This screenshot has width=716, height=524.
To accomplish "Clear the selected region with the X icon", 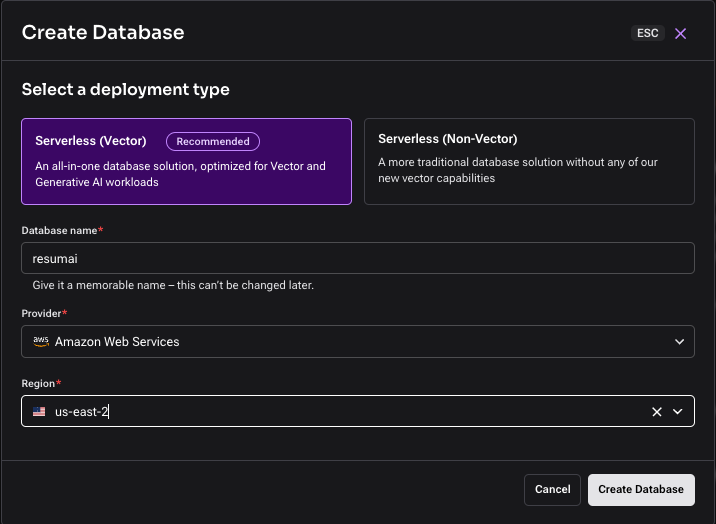I will pos(657,411).
